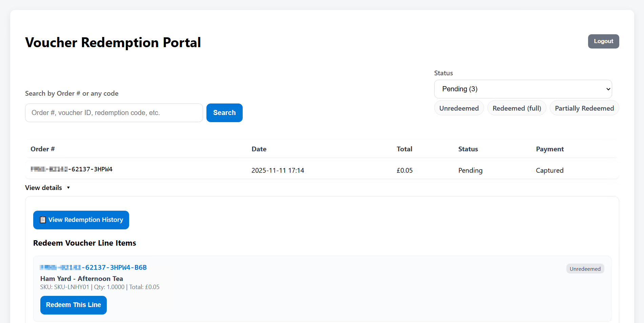
Task: Click the Status column header in table
Action: click(x=468, y=149)
